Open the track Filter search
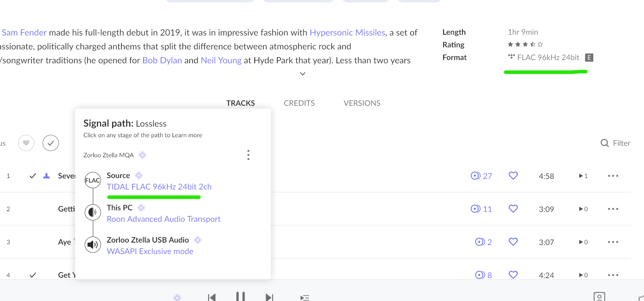 (x=615, y=143)
